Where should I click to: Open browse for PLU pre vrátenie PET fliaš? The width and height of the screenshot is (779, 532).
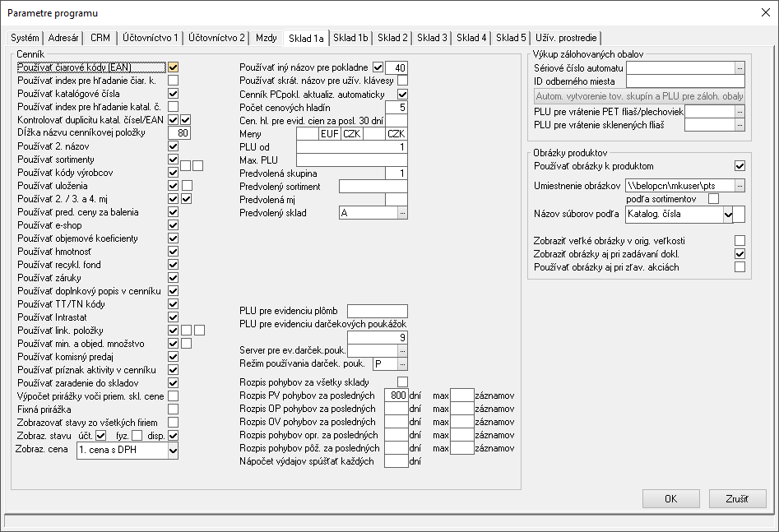tap(740, 111)
